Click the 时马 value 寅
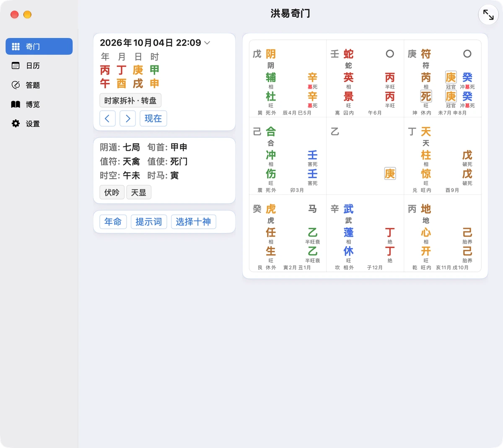 175,176
